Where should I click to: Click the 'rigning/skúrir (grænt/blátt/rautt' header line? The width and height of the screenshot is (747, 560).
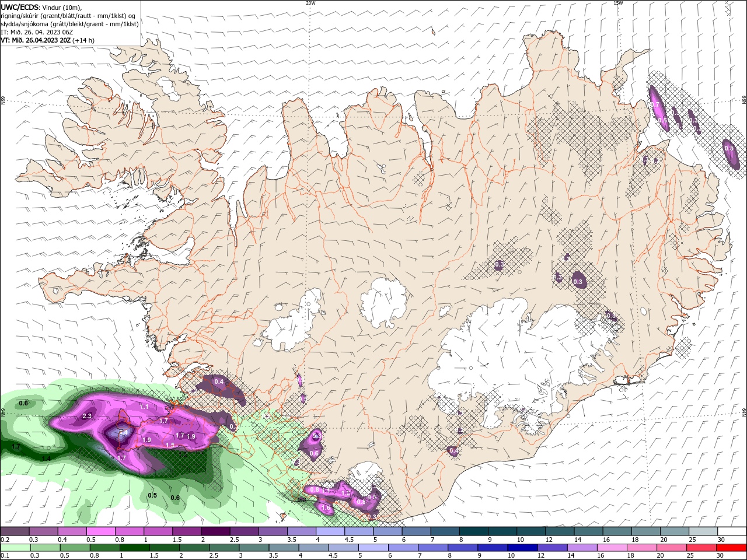[x=68, y=16]
